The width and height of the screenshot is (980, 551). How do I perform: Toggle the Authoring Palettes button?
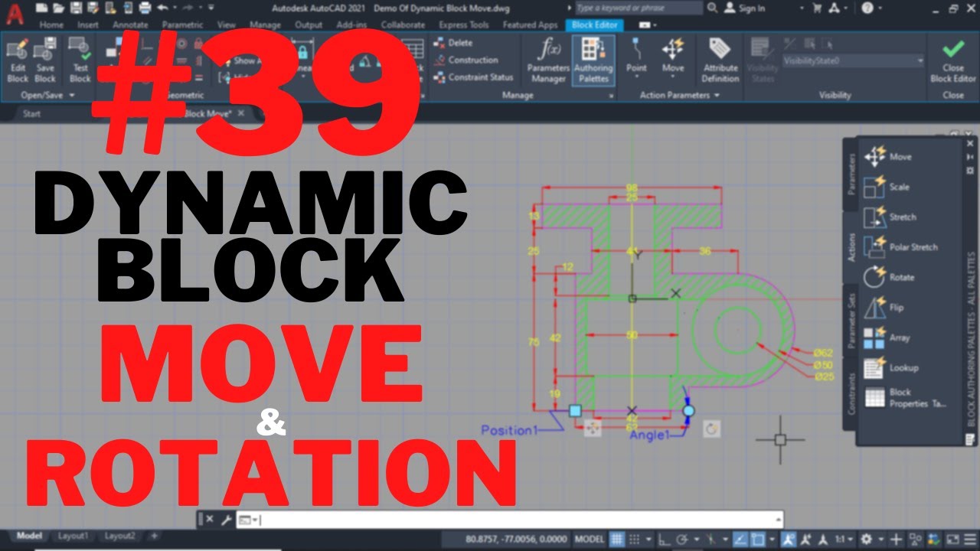(593, 60)
